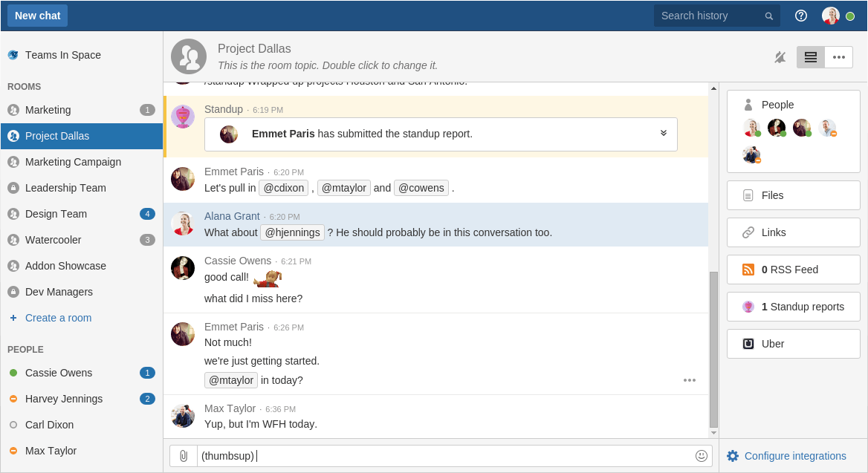Click Configure integrations link
Viewport: 868px width, 473px height.
pos(795,456)
